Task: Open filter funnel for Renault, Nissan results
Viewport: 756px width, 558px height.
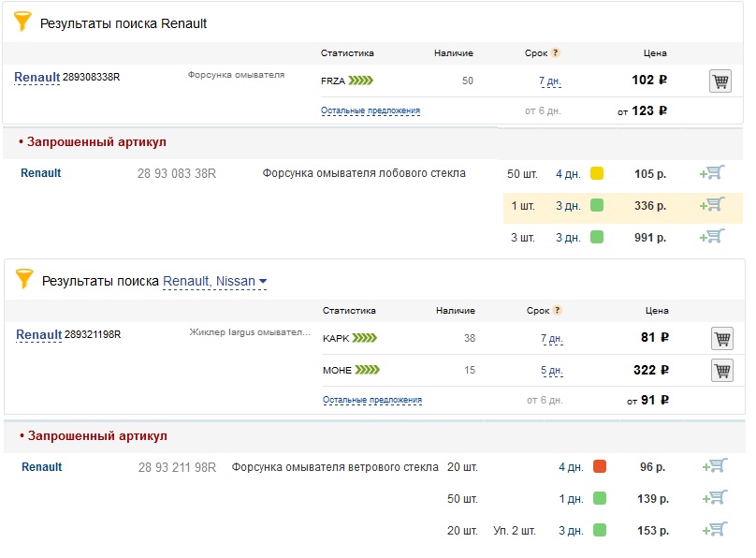Action: click(x=24, y=280)
